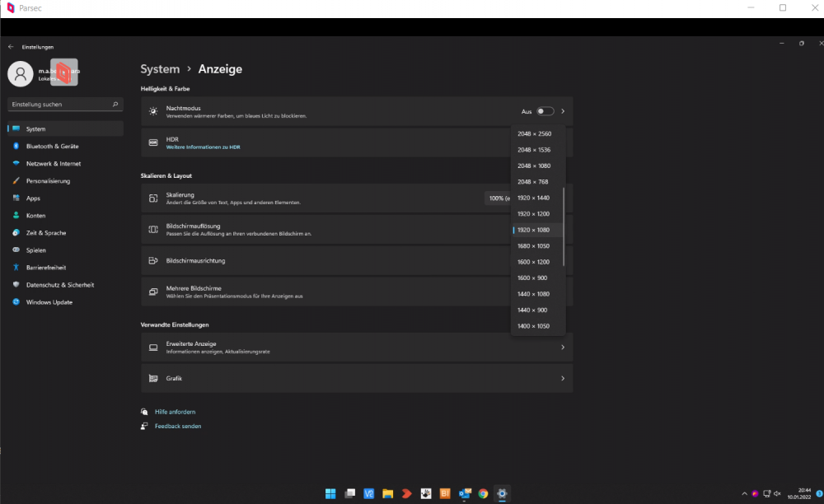Screen dimensions: 824x504
Task: Click the orange BI taskbar icon
Action: coord(445,493)
